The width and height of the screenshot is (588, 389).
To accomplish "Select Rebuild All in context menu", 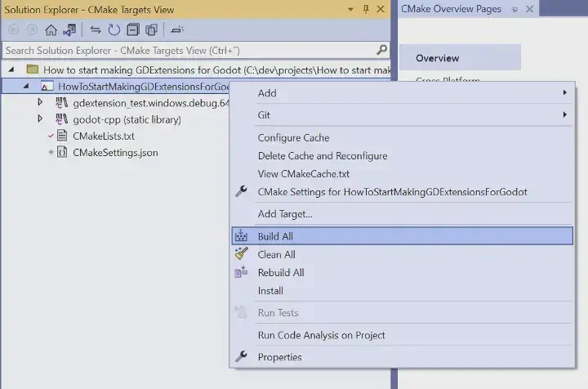I will [x=403, y=272].
